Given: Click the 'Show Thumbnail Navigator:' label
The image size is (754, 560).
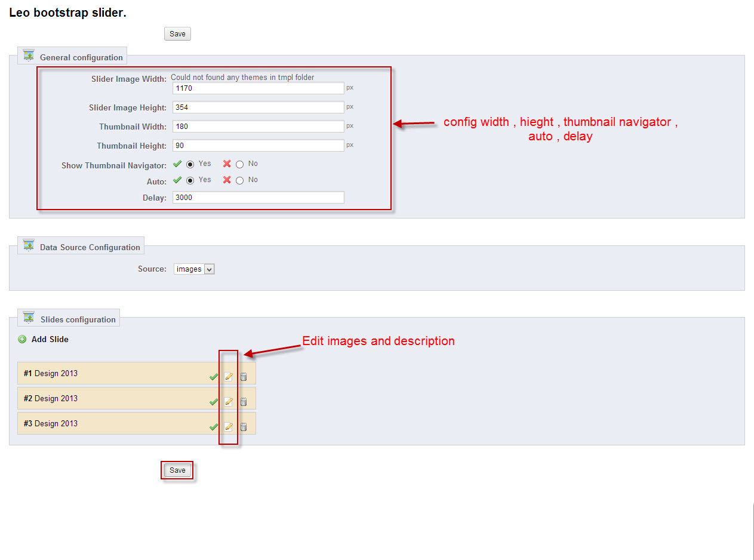Looking at the screenshot, I should pyautogui.click(x=114, y=165).
